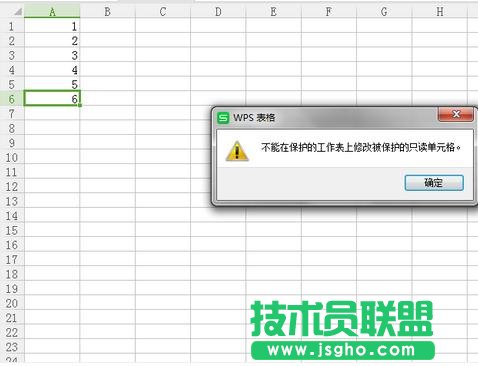Select row 1 header
The height and width of the screenshot is (366, 478).
tap(12, 26)
